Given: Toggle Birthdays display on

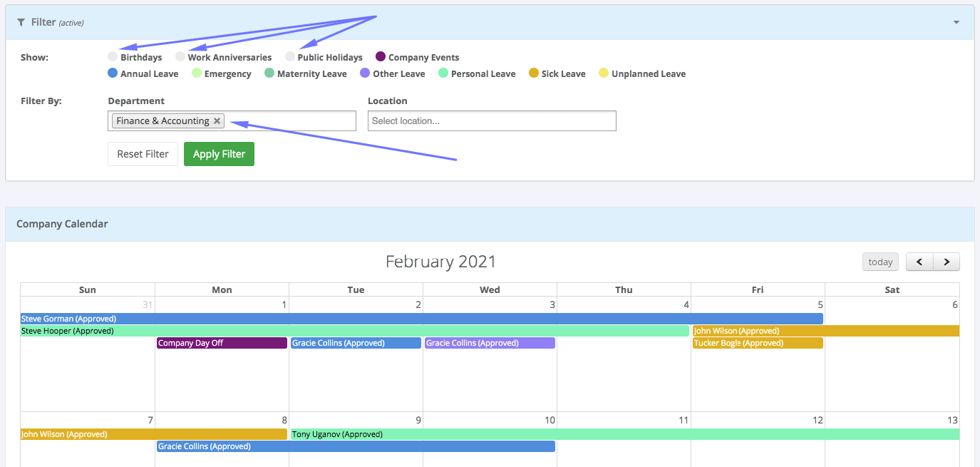Looking at the screenshot, I should (113, 56).
